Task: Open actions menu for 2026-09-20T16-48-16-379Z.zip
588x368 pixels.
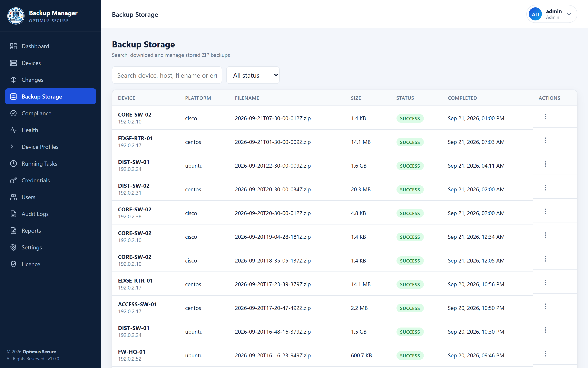Action: pos(546,330)
